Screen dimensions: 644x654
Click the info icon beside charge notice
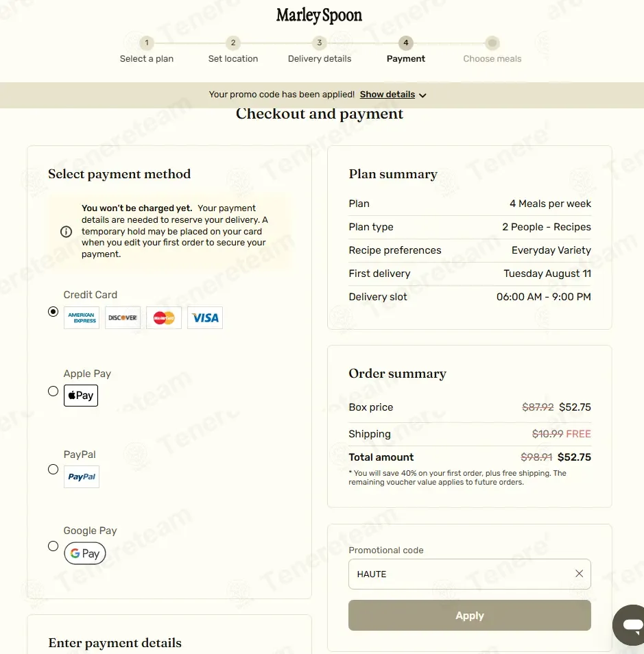coord(66,232)
